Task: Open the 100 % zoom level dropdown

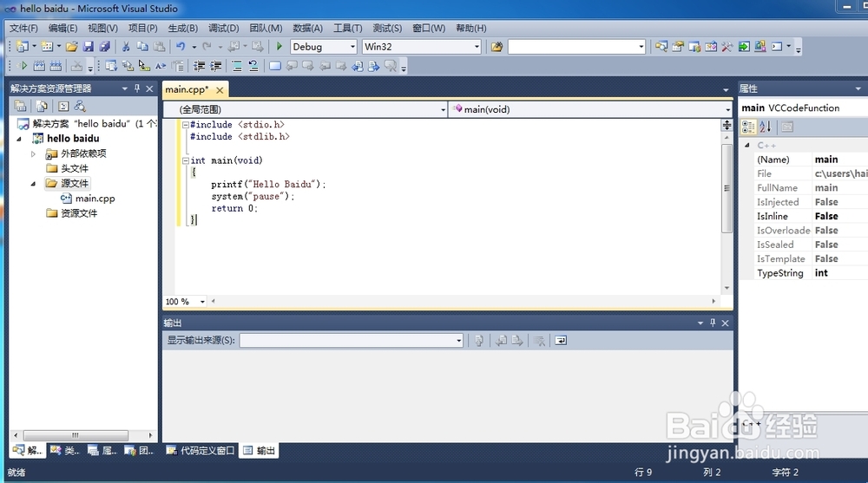Action: tap(202, 302)
